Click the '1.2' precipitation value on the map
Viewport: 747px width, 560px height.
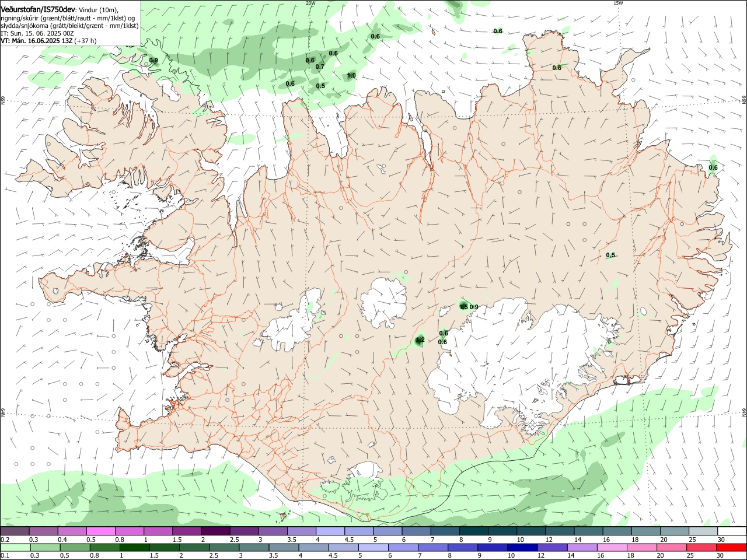pyautogui.click(x=420, y=340)
